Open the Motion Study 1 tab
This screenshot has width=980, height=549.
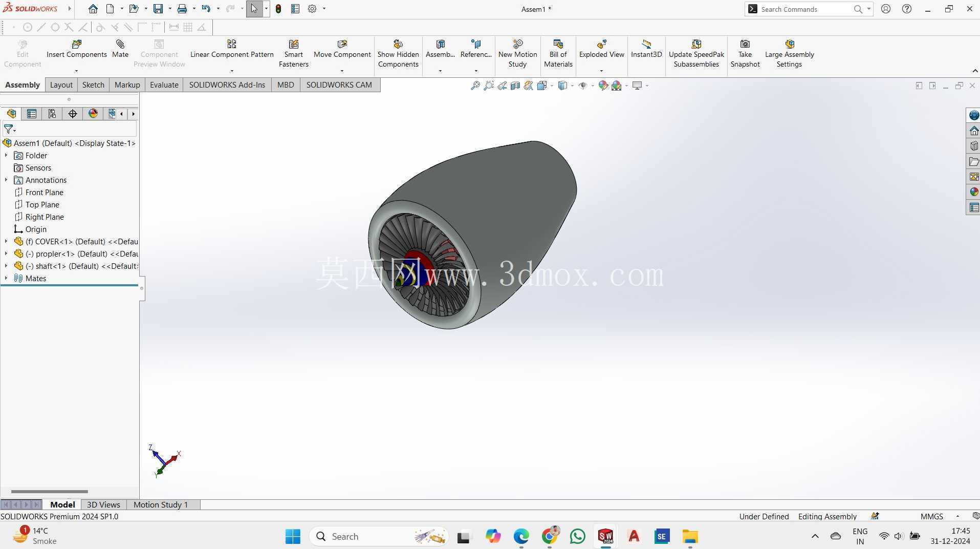click(161, 505)
